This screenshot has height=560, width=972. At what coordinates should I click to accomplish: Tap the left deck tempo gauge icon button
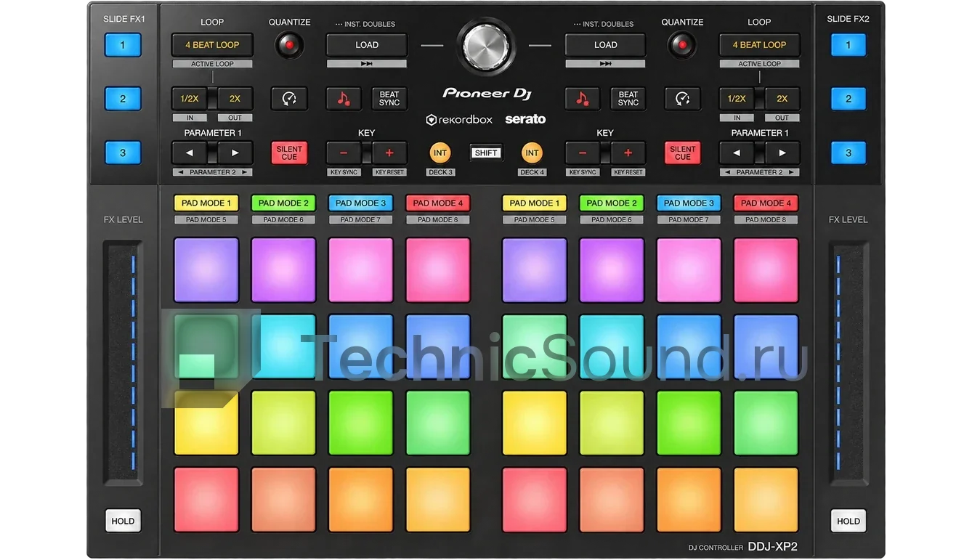click(x=289, y=98)
